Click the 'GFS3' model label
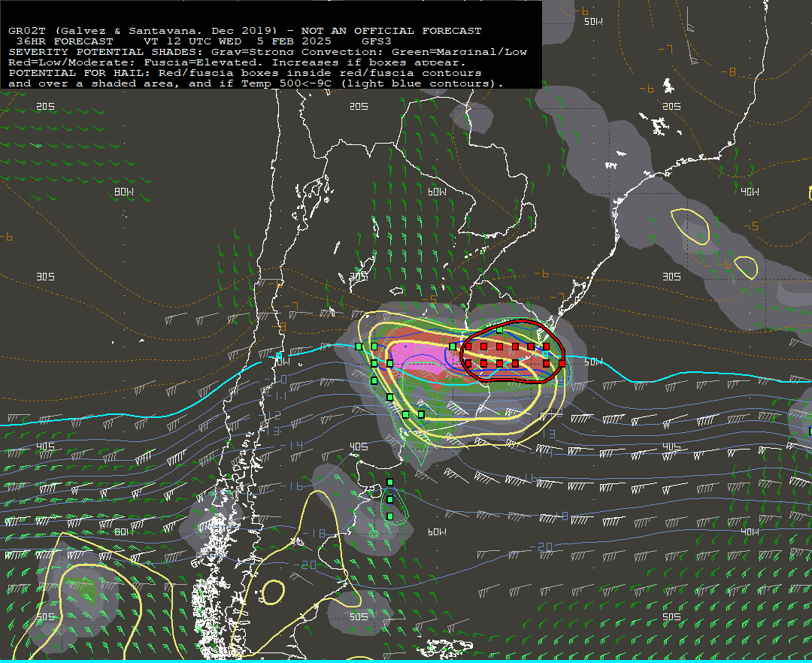The image size is (812, 663). [x=376, y=41]
